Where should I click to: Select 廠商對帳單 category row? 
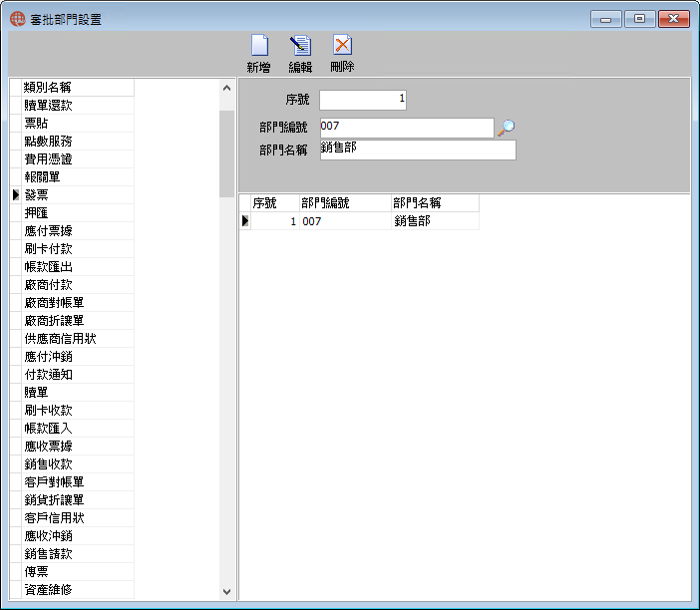(x=78, y=303)
